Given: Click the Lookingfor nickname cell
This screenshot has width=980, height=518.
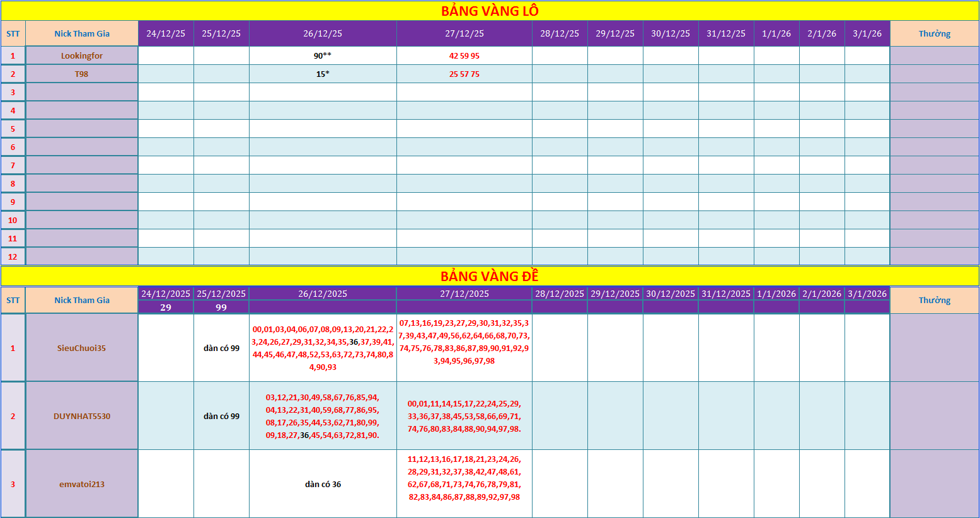Looking at the screenshot, I should coord(82,55).
